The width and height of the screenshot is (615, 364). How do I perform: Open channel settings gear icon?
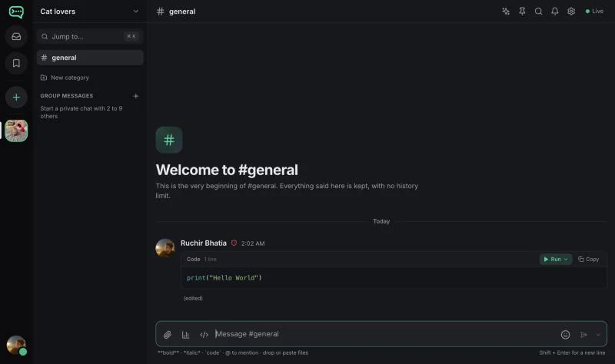tap(571, 12)
